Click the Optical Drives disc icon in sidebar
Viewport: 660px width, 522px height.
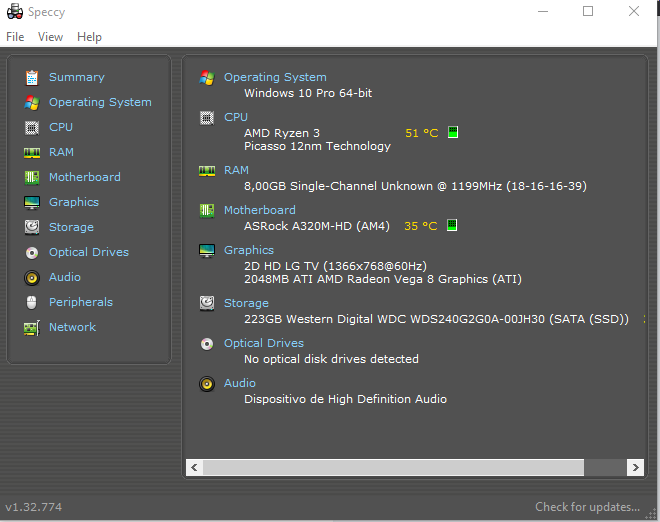coord(32,253)
